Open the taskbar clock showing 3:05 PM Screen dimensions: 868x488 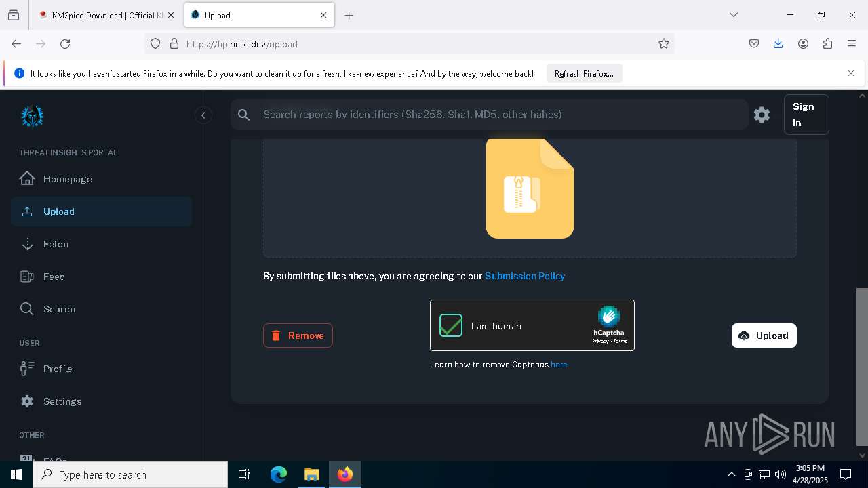[810, 474]
